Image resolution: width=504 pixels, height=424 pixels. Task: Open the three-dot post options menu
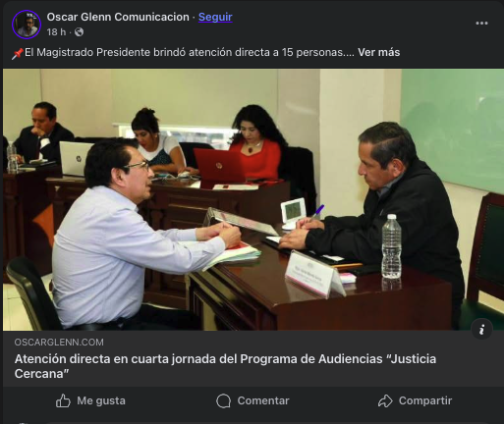(x=481, y=24)
